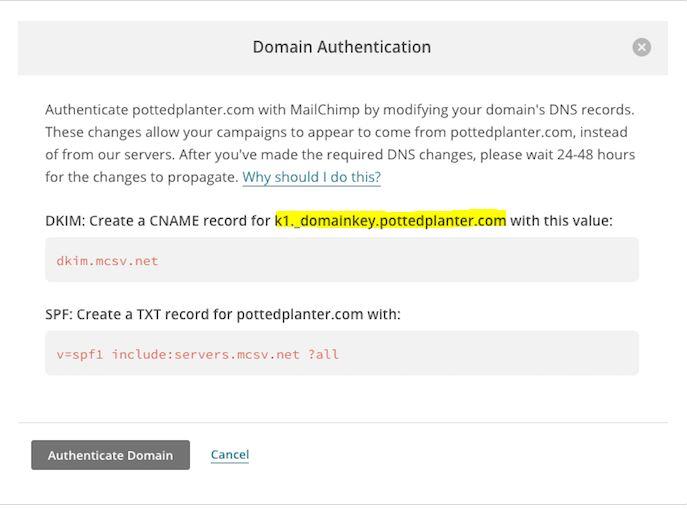The image size is (687, 509).
Task: Click the "SPF:" label text
Action: coord(59,314)
